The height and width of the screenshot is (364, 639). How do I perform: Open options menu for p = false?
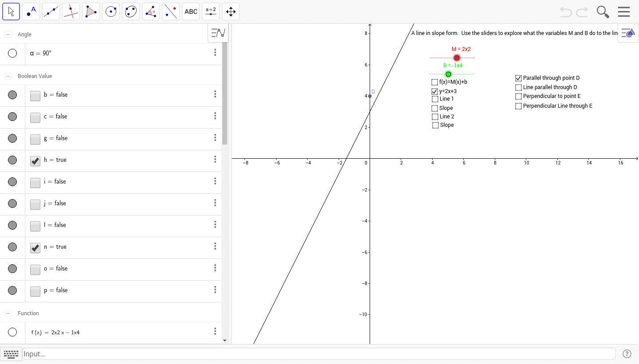215,290
